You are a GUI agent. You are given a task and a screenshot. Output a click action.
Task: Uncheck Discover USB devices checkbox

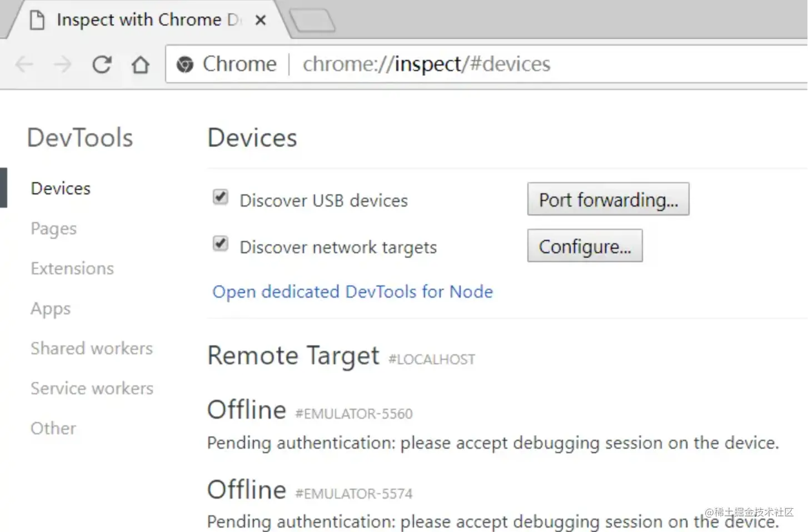[x=221, y=197]
